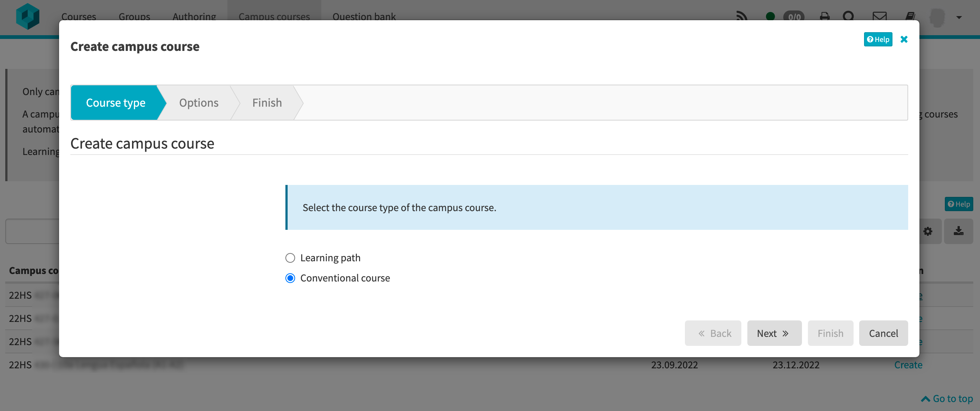Open the mail envelope icon
The height and width of the screenshot is (411, 980).
pyautogui.click(x=879, y=16)
